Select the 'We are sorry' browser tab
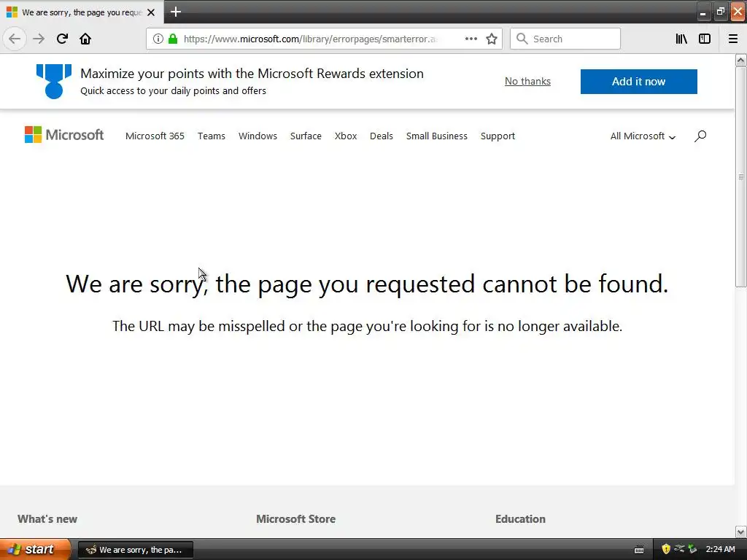This screenshot has width=747, height=560. [x=82, y=12]
